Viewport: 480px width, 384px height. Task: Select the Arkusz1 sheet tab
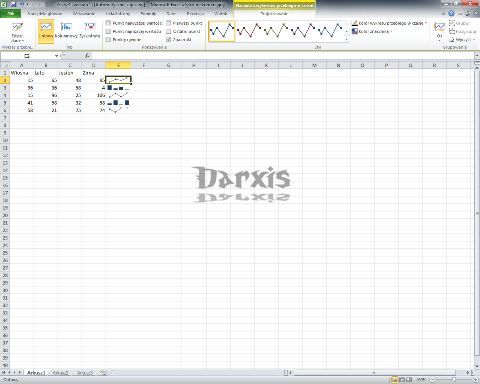(36, 373)
